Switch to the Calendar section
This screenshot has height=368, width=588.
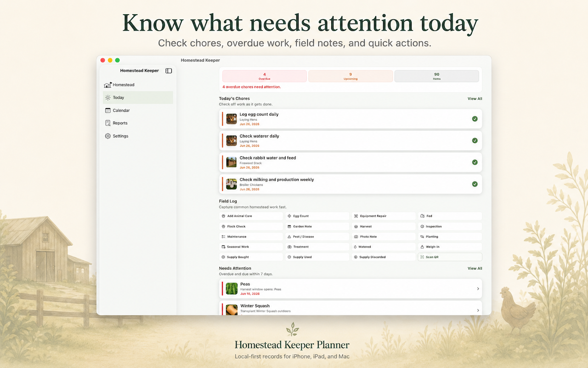138,110
